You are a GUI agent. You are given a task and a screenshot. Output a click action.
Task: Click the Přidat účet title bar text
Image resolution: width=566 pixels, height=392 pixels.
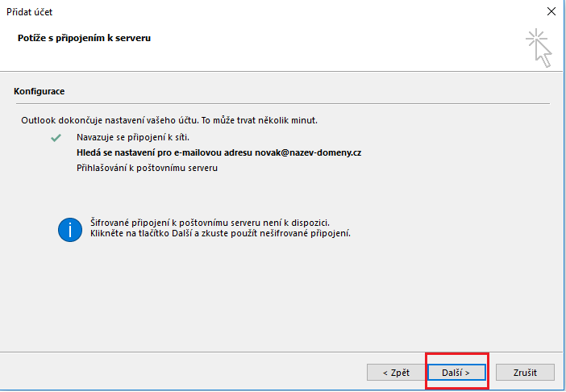pyautogui.click(x=31, y=12)
